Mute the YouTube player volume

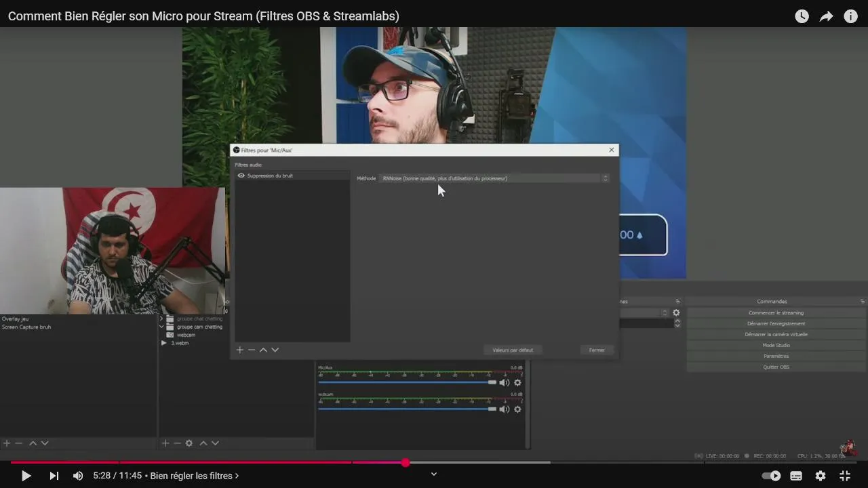[x=78, y=476]
